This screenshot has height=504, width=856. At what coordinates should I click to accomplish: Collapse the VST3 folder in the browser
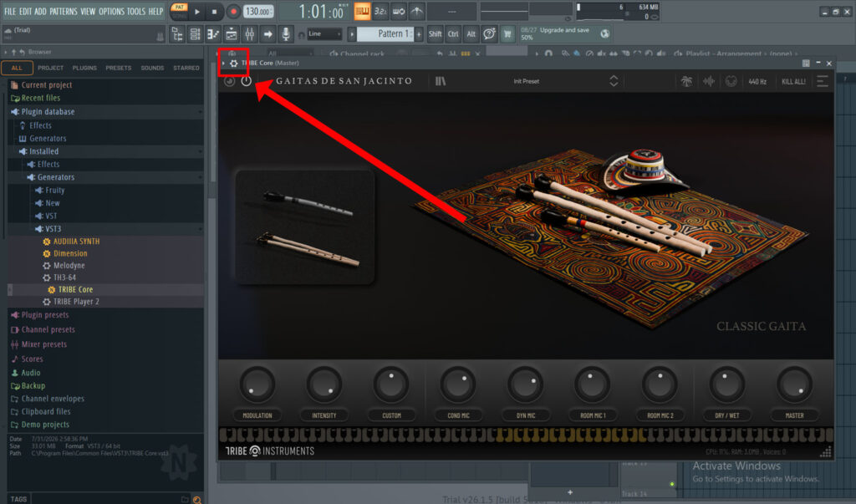coord(53,229)
